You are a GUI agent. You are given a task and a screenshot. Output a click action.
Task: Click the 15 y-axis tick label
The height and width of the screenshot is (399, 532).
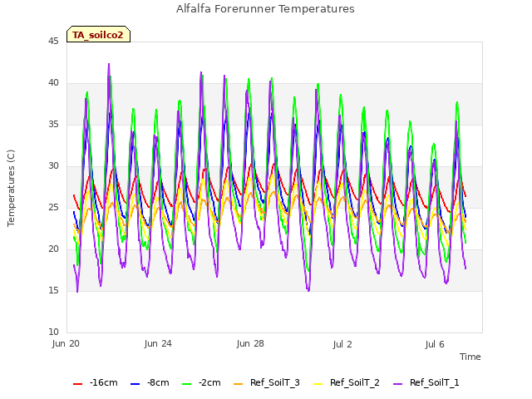(x=53, y=291)
